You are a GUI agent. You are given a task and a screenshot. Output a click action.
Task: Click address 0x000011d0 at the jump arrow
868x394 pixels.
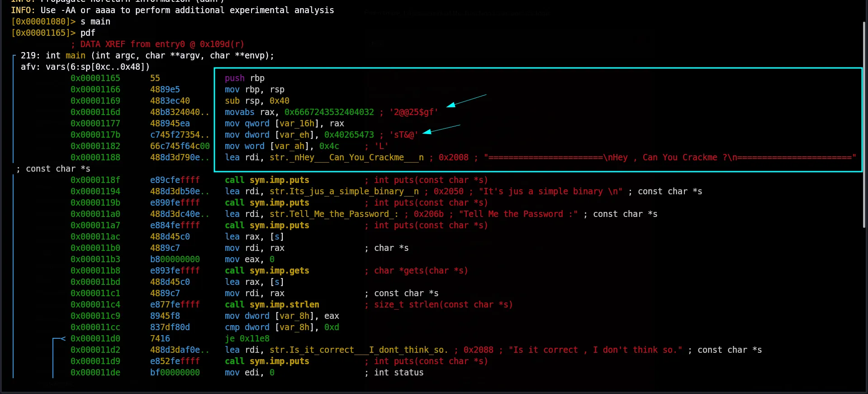point(95,339)
